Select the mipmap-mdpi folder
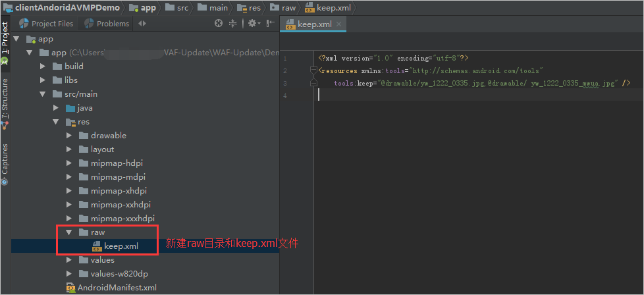This screenshot has height=295, width=644. 112,177
